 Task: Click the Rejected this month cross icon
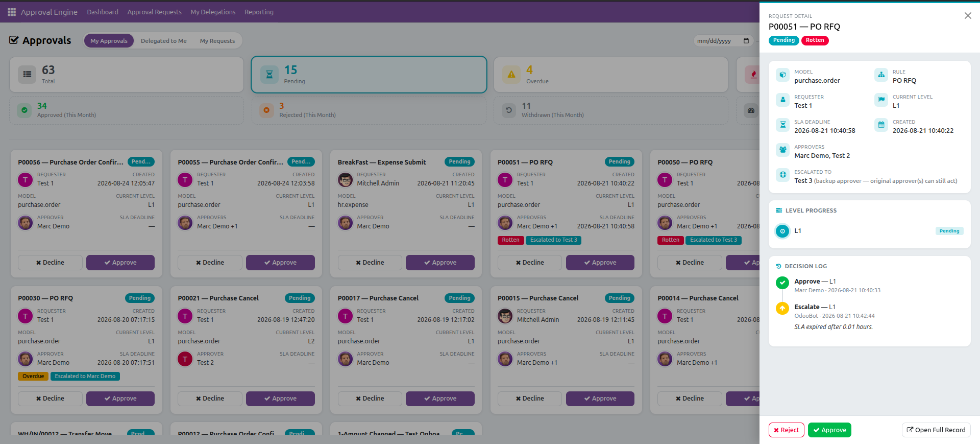point(266,110)
